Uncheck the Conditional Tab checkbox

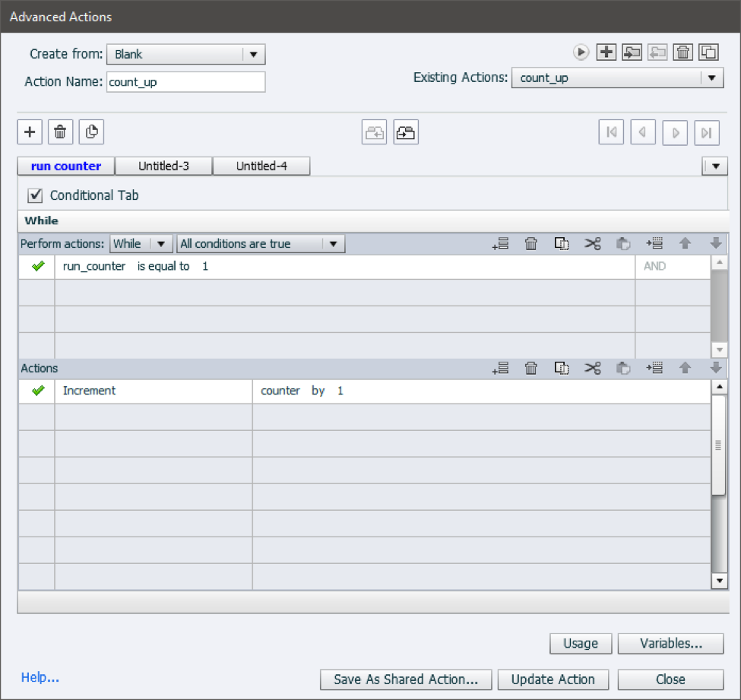pos(35,195)
